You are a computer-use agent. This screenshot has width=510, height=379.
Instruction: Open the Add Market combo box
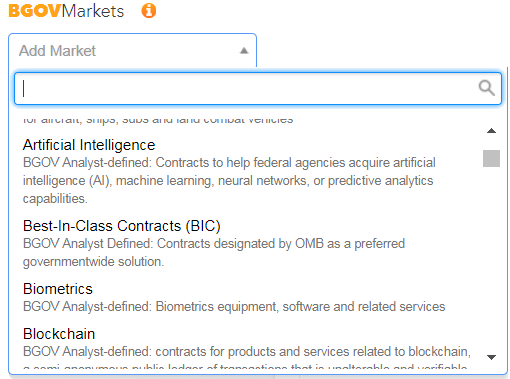132,51
